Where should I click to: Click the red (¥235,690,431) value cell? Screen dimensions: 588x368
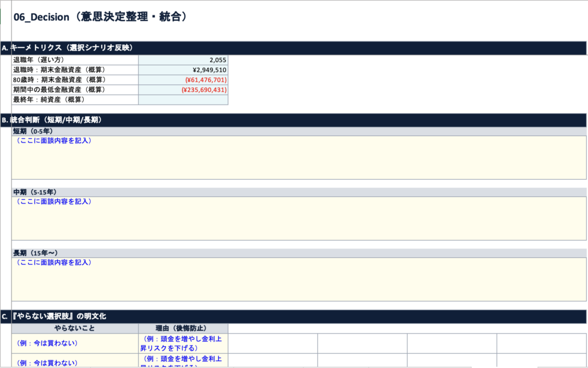pyautogui.click(x=183, y=90)
